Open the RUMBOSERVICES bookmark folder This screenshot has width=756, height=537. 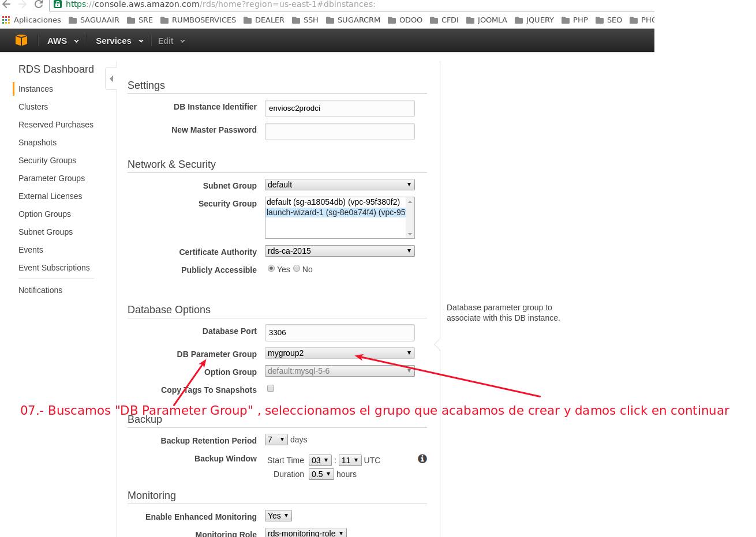pos(198,20)
